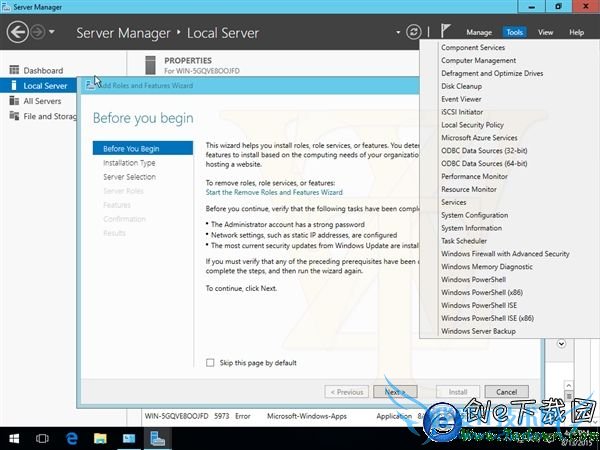This screenshot has height=450, width=600.
Task: Go back with the Server Manager back arrow
Action: pos(18,32)
